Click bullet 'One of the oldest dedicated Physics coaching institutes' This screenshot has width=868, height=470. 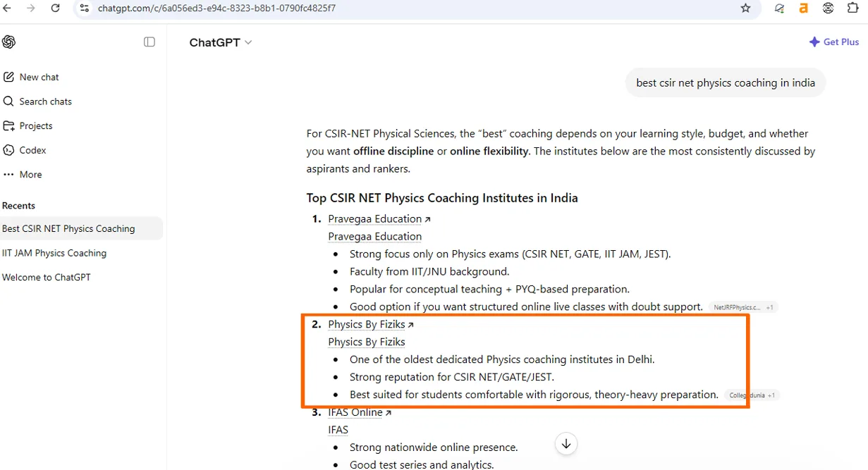click(502, 360)
